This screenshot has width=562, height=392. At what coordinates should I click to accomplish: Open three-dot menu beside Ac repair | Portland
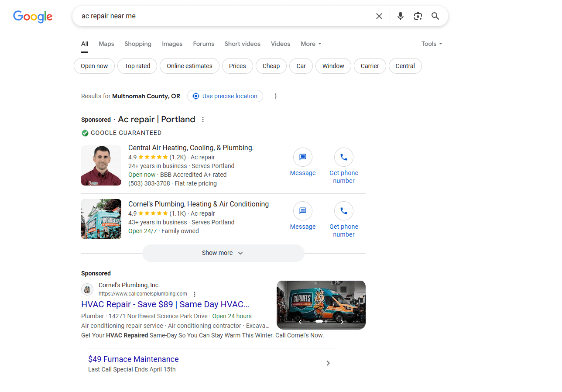[x=203, y=120]
